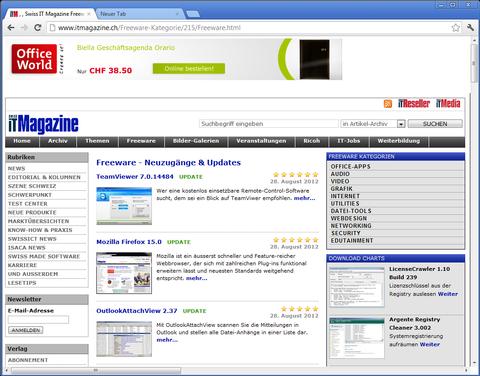Open the IT Reseller logo link

pyautogui.click(x=414, y=103)
